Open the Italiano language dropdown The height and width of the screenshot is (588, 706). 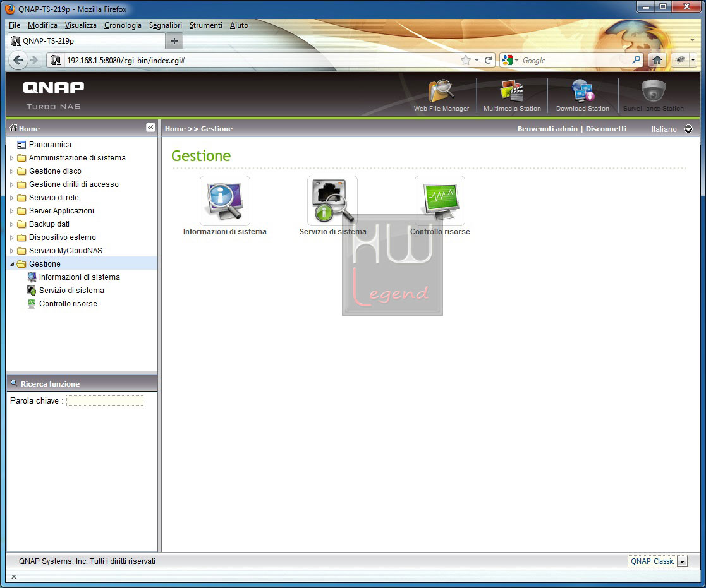pyautogui.click(x=688, y=129)
